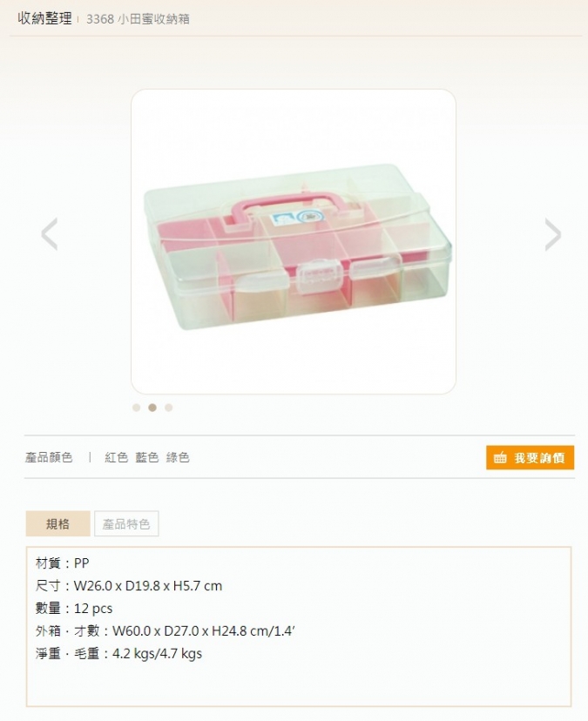Select the first carousel dot
588x721 pixels.
[x=136, y=408]
